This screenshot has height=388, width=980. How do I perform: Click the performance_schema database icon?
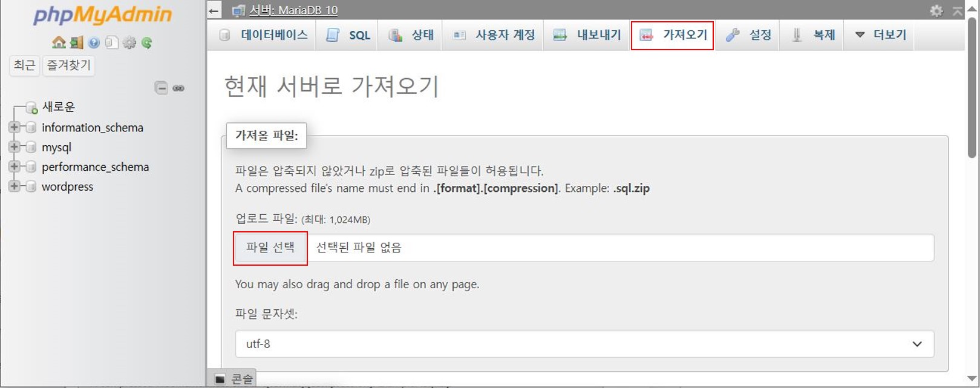31,166
